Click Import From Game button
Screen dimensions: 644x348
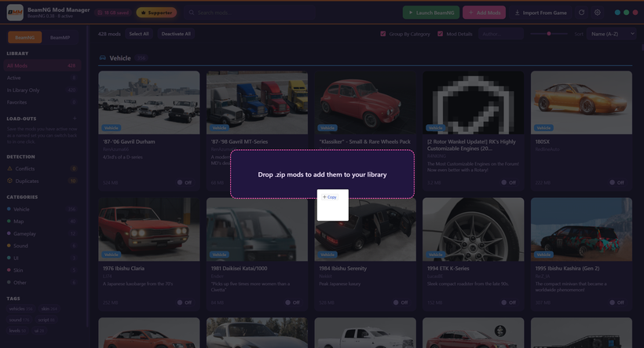click(541, 13)
